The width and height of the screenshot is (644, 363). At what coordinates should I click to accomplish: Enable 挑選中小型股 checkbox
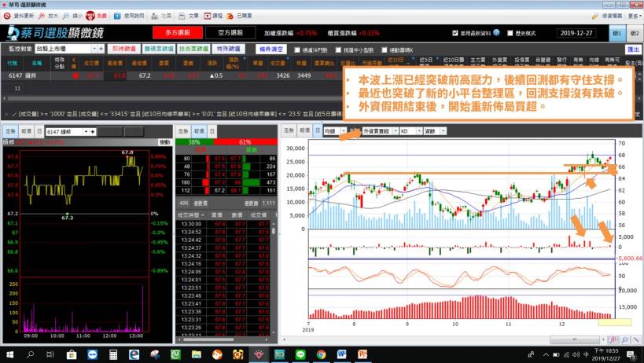(x=338, y=49)
